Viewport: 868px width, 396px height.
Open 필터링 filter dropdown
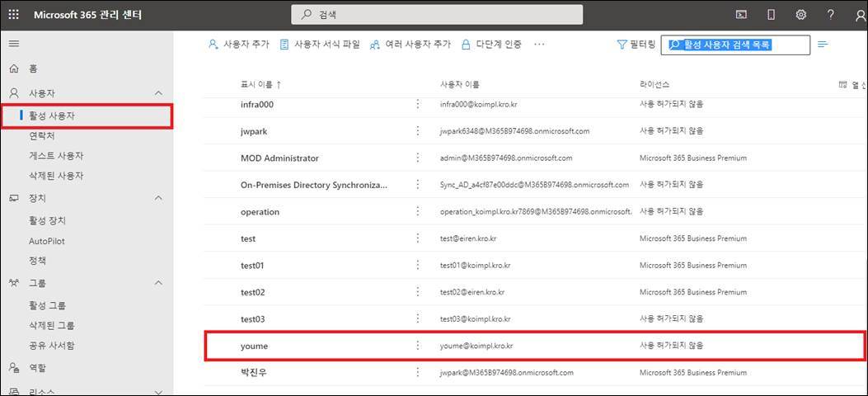pos(636,45)
